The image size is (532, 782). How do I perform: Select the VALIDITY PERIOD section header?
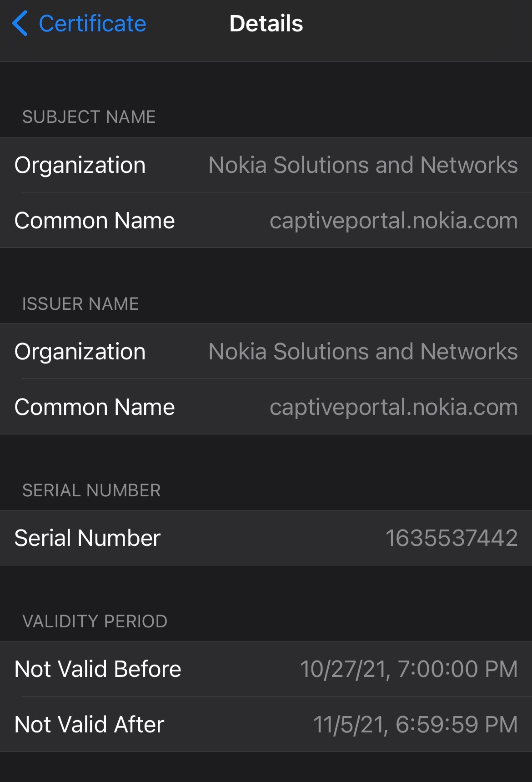pyautogui.click(x=95, y=621)
